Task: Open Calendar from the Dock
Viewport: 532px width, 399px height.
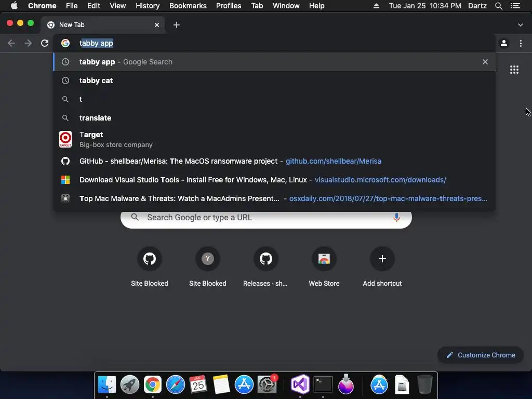Action: pyautogui.click(x=198, y=384)
